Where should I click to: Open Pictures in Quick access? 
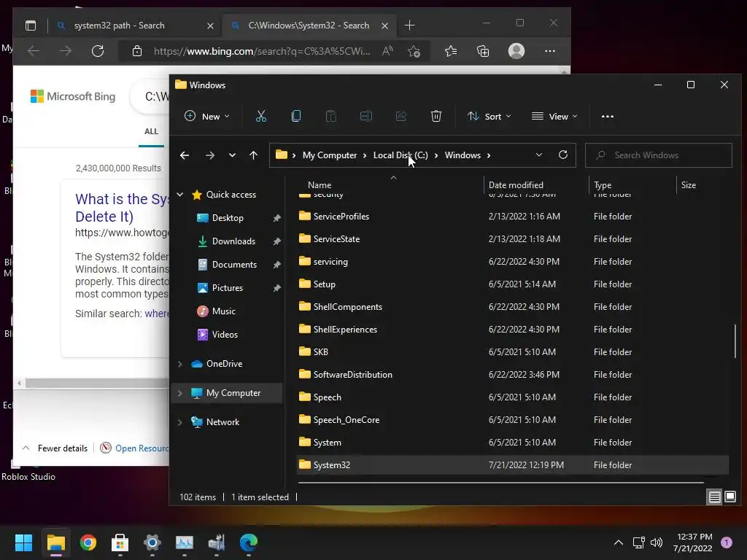[x=228, y=287]
